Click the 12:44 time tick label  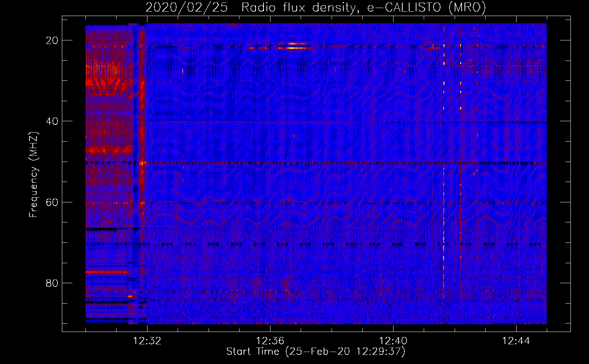(x=516, y=341)
